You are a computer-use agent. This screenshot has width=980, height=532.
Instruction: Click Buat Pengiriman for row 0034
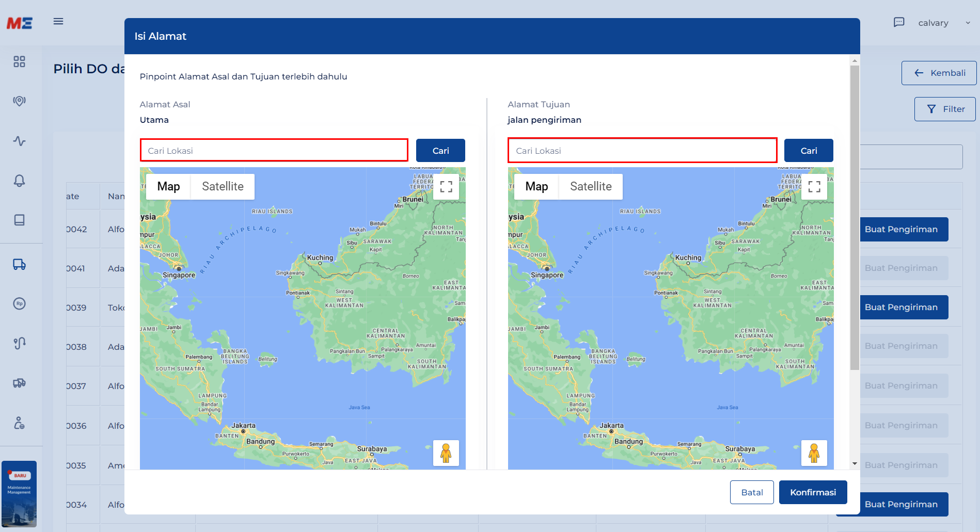901,504
